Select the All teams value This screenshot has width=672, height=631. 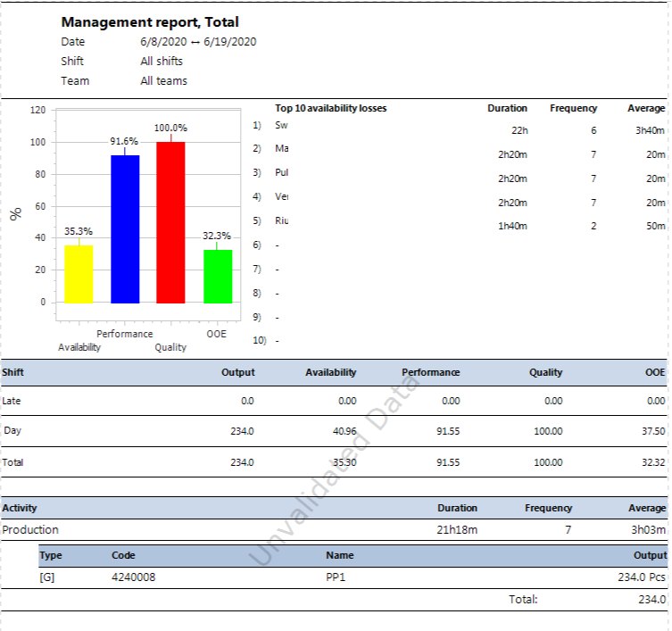(163, 81)
